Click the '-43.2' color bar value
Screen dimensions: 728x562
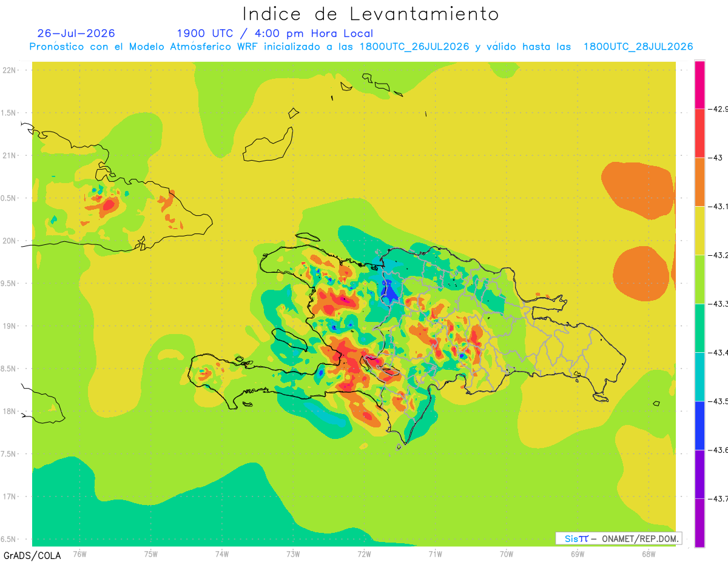tap(719, 255)
